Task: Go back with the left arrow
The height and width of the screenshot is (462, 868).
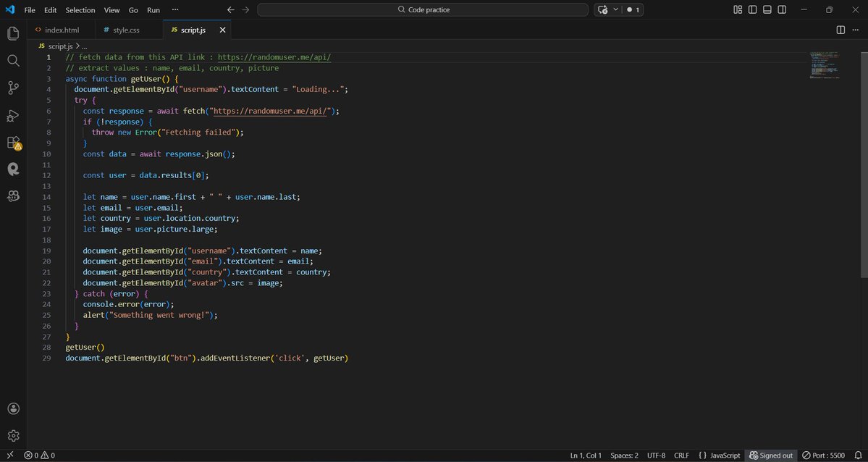Action: (x=231, y=10)
